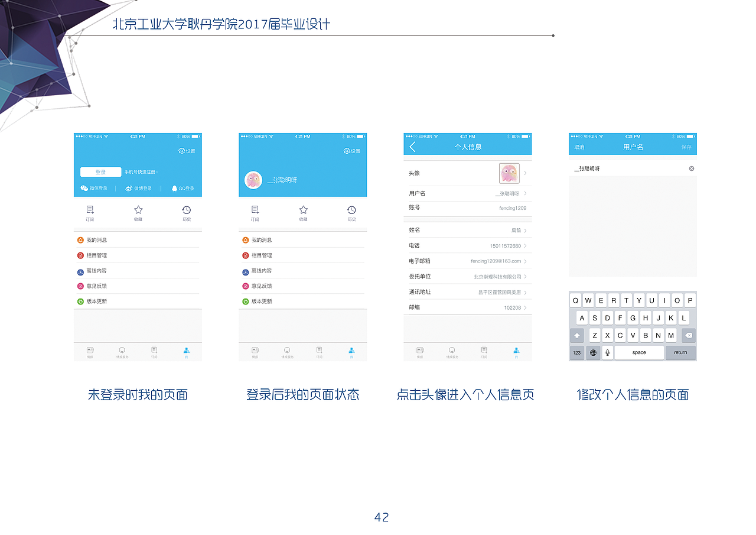Tap the 登录 login button
Screen dimensions: 756x535
coord(100,172)
